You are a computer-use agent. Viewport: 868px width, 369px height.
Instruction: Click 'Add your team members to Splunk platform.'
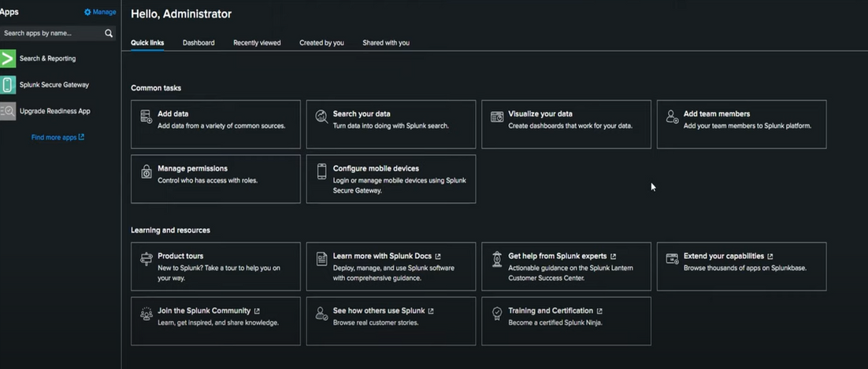[747, 126]
